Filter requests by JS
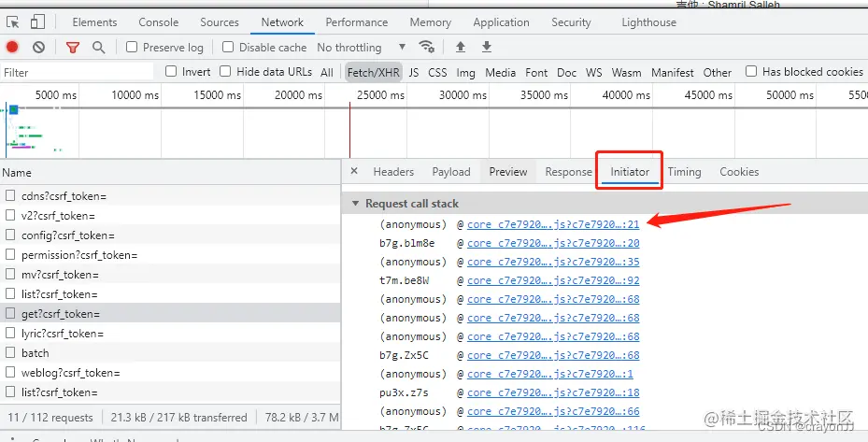Screen dimensions: 868x442 414,72
